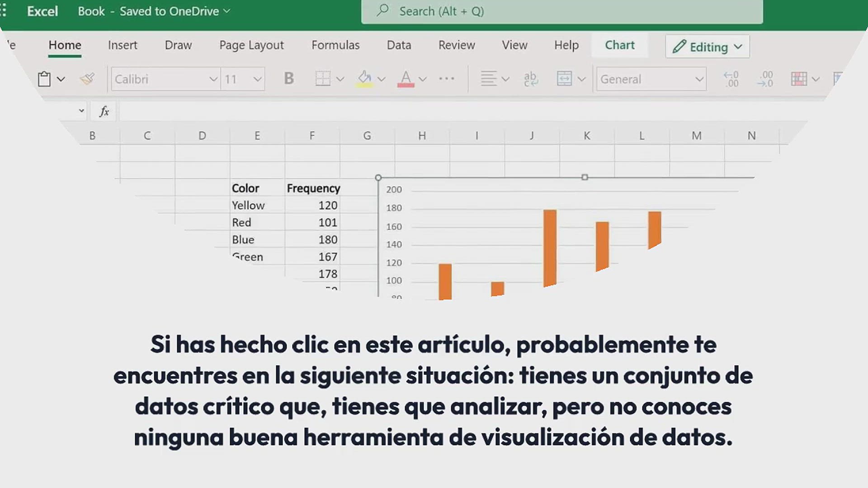This screenshot has width=868, height=488.
Task: Toggle Wrap Text icon
Action: click(530, 79)
